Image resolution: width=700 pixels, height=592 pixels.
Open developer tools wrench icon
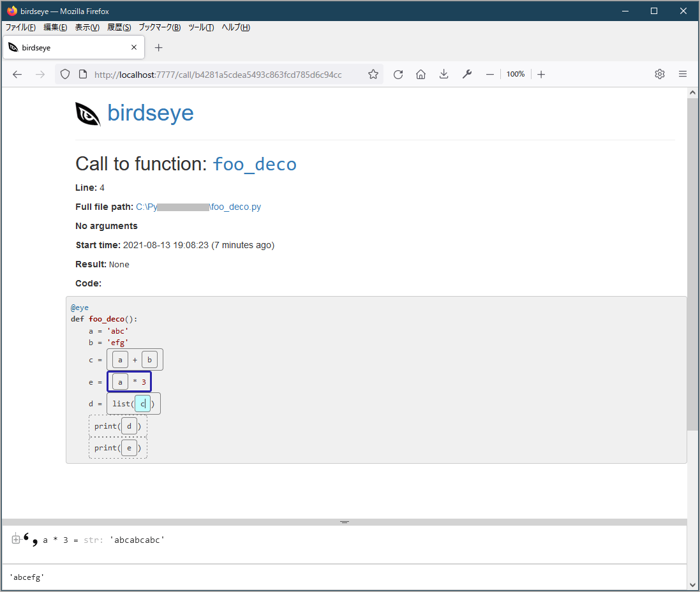click(x=467, y=75)
